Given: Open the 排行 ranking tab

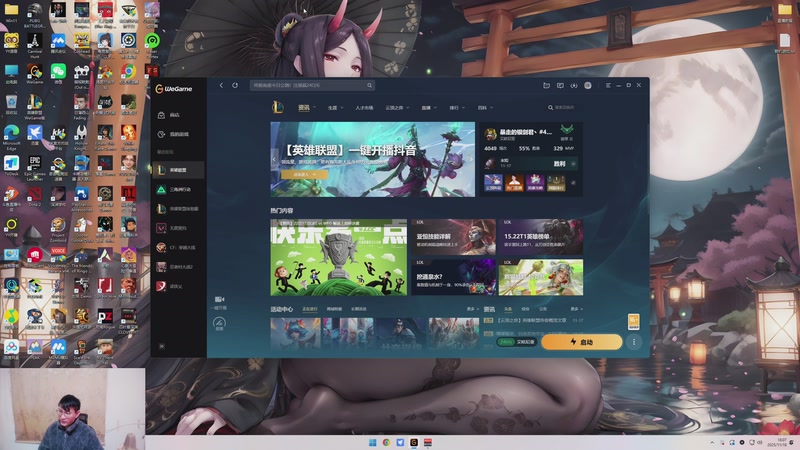Looking at the screenshot, I should tap(454, 108).
